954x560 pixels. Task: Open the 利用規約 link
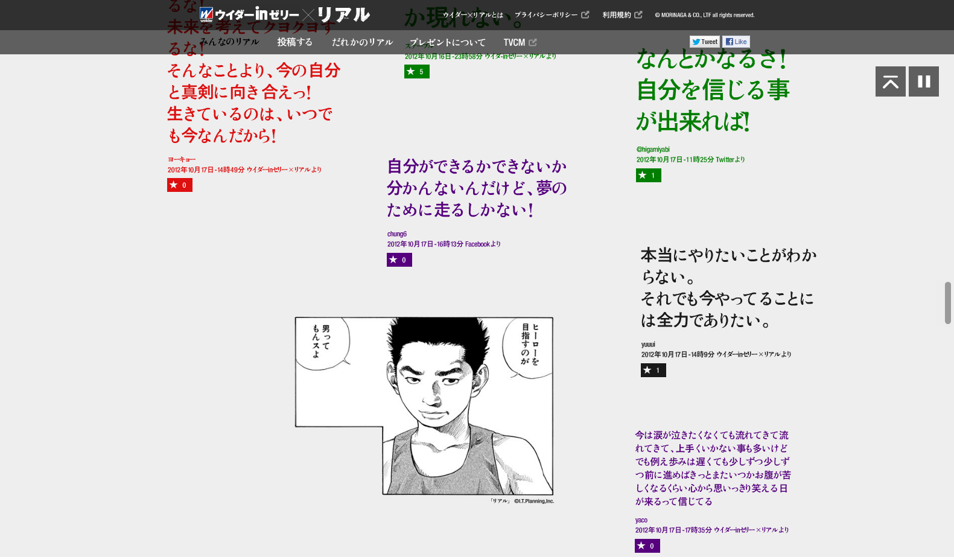[622, 15]
